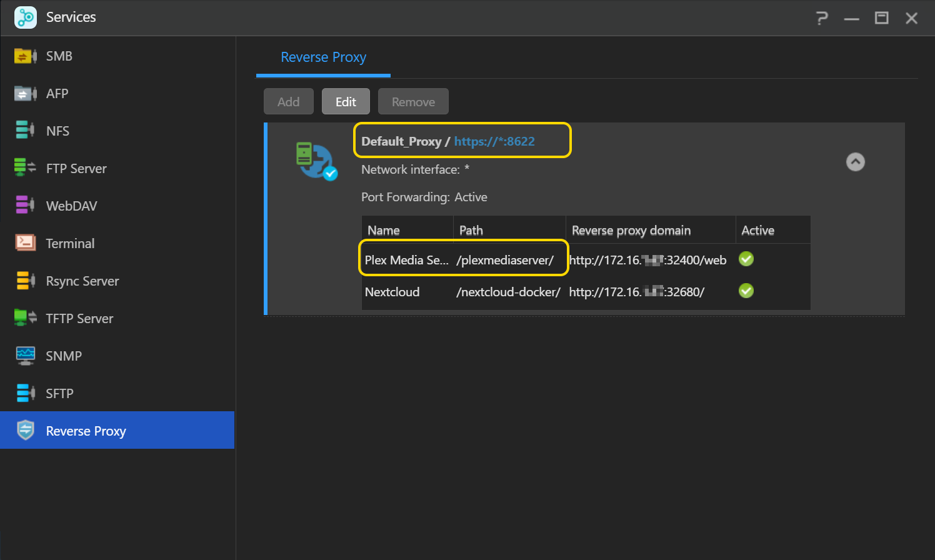Click the Reverse proxy domain column header
The image size is (935, 560).
[651, 230]
